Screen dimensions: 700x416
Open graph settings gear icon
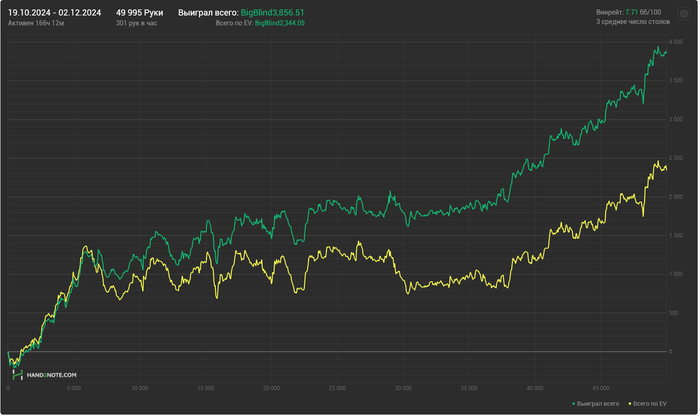pyautogui.click(x=685, y=14)
